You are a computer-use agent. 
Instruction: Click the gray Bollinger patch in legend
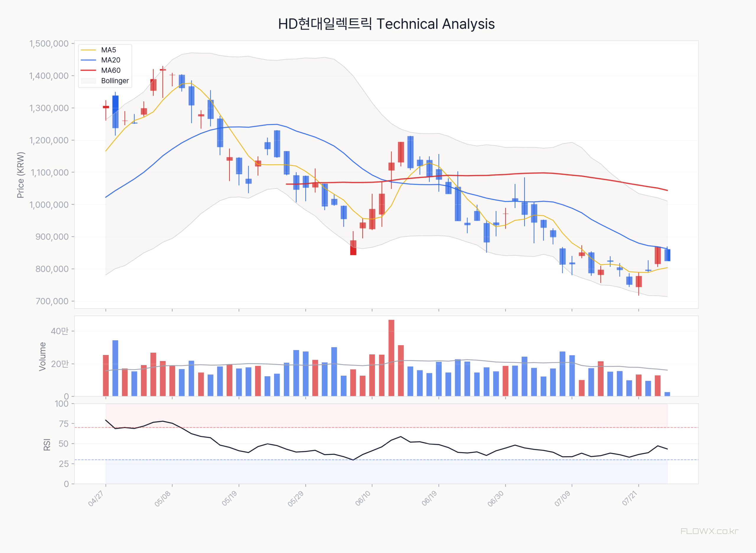88,81
